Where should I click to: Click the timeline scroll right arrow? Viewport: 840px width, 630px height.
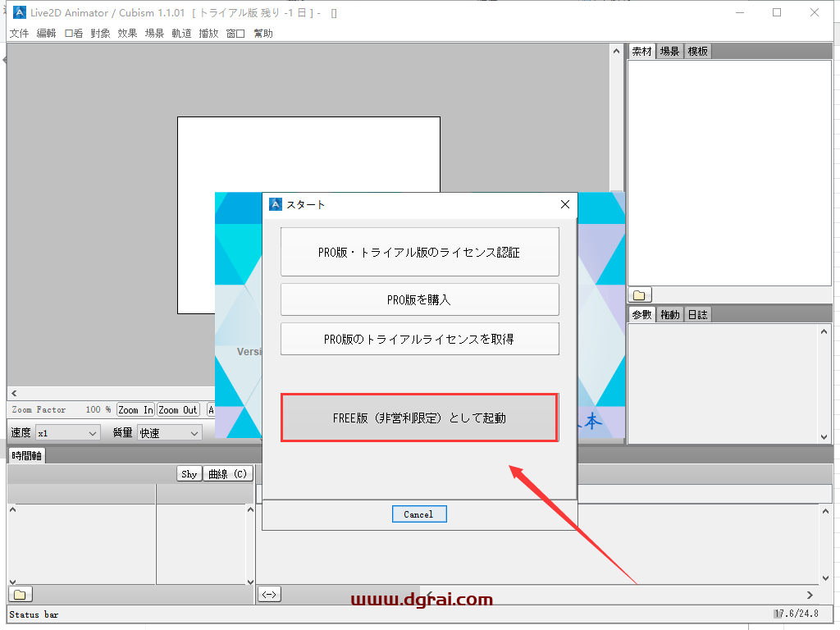click(810, 596)
